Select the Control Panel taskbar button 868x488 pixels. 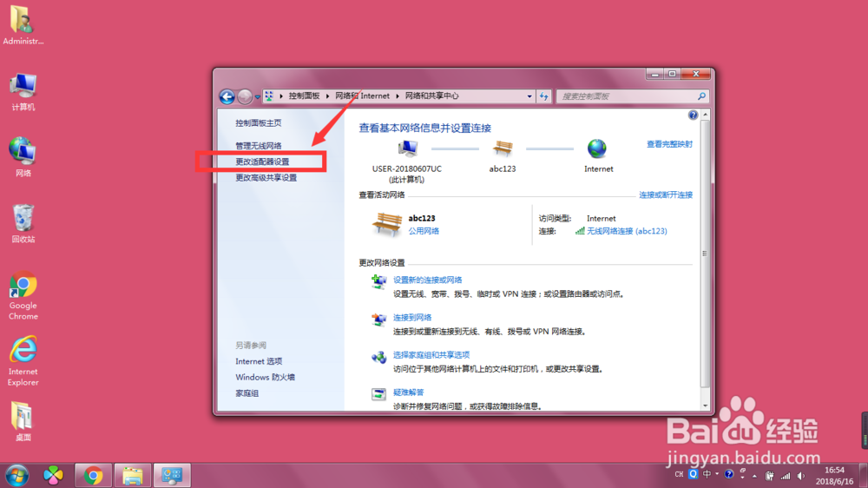click(x=172, y=475)
